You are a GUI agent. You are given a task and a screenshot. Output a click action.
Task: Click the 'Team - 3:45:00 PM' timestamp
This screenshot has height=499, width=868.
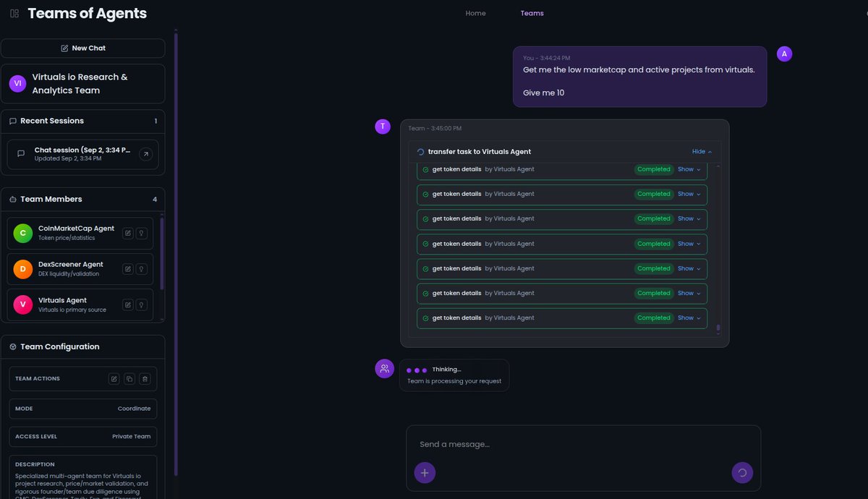435,128
